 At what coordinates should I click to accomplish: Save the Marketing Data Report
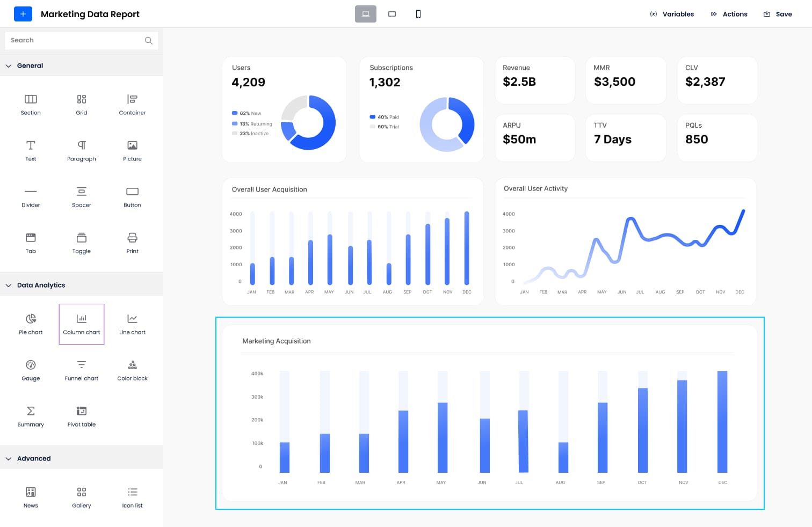click(778, 14)
